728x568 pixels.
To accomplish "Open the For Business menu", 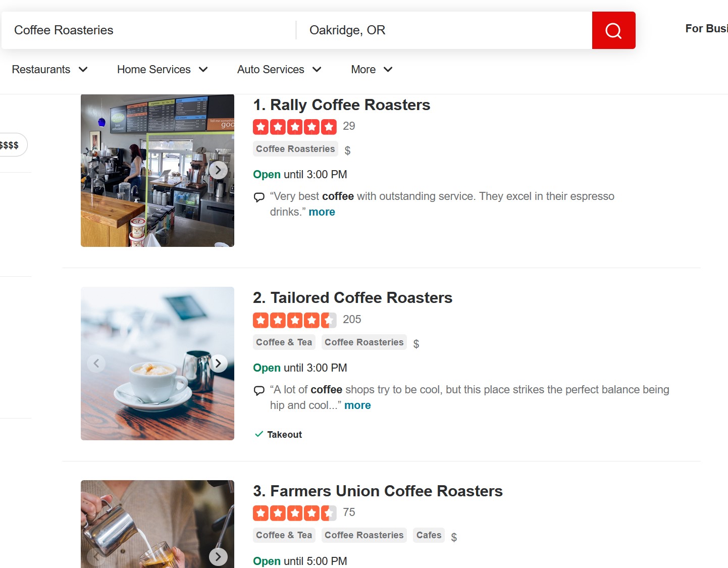I will (706, 29).
